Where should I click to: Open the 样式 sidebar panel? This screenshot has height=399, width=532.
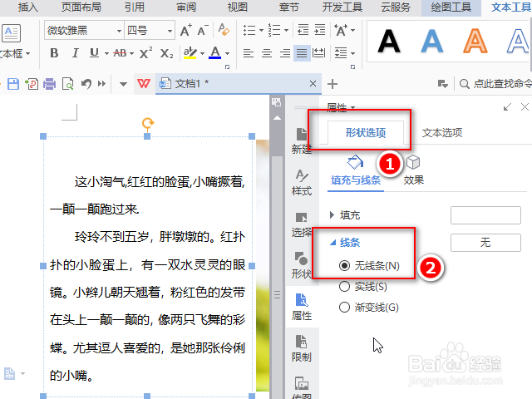[x=302, y=182]
